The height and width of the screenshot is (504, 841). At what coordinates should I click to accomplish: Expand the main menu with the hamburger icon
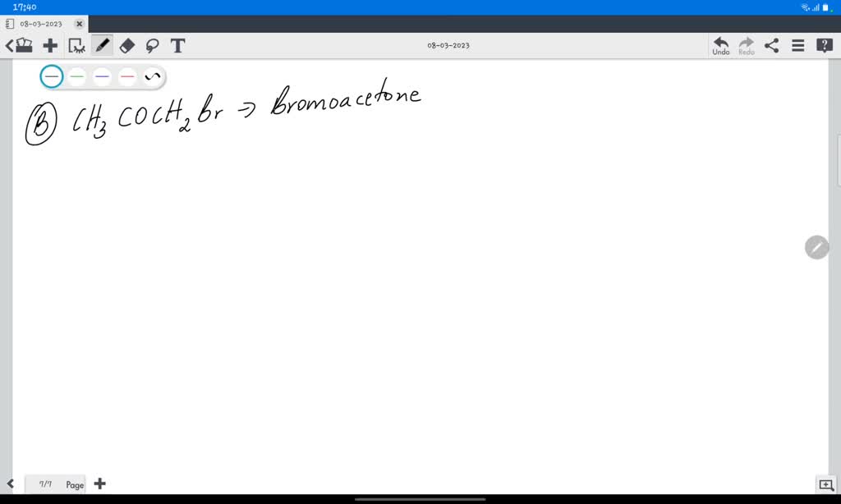pos(797,45)
